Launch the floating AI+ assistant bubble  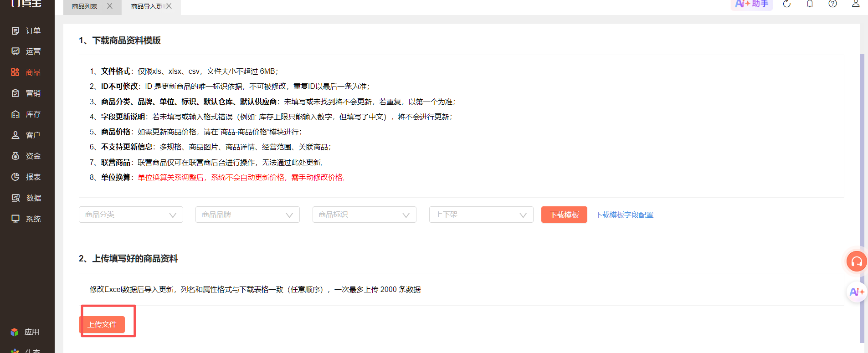(857, 292)
